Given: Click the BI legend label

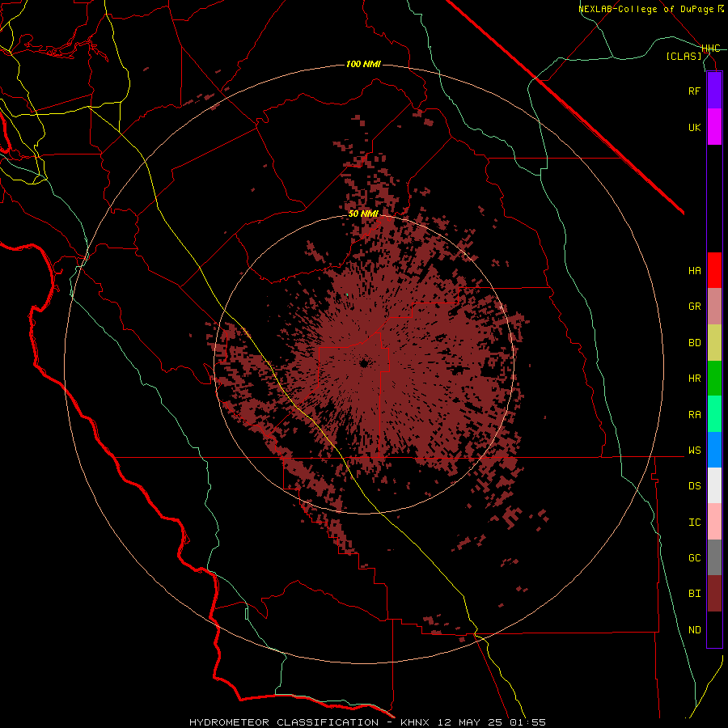Looking at the screenshot, I should pyautogui.click(x=694, y=594).
